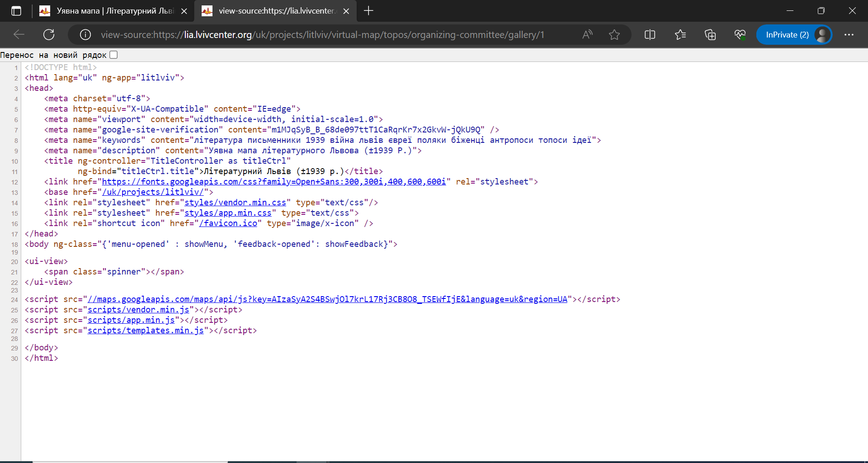Click the opening <ui-view> tag

click(x=46, y=261)
